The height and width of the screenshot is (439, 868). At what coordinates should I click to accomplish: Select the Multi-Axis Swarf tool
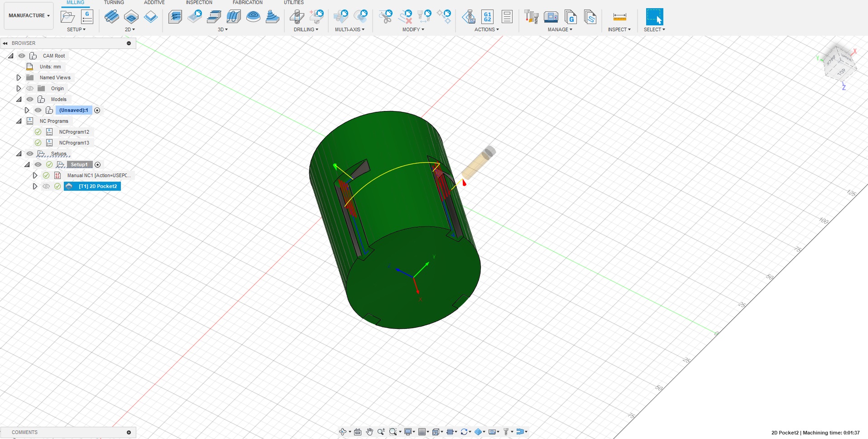[x=341, y=17]
